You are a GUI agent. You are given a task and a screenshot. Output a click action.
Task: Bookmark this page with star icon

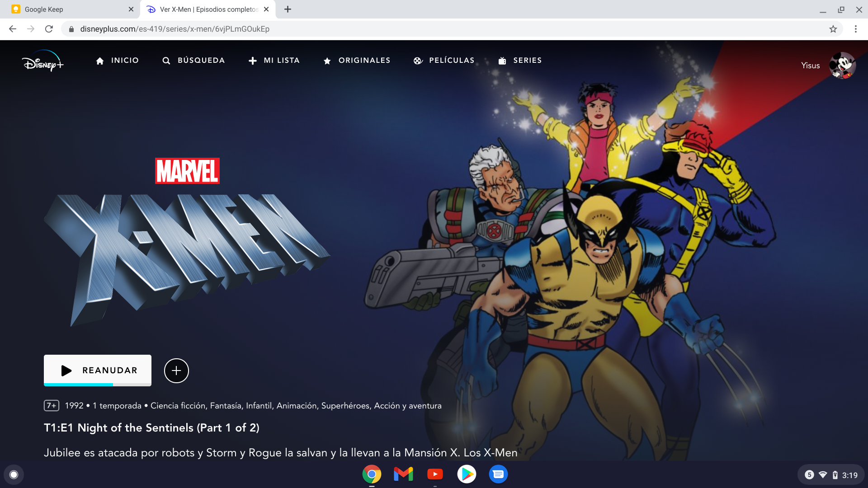pos(833,29)
